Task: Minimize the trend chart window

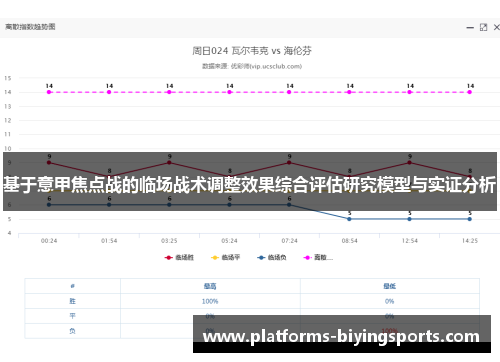Action: click(x=470, y=28)
